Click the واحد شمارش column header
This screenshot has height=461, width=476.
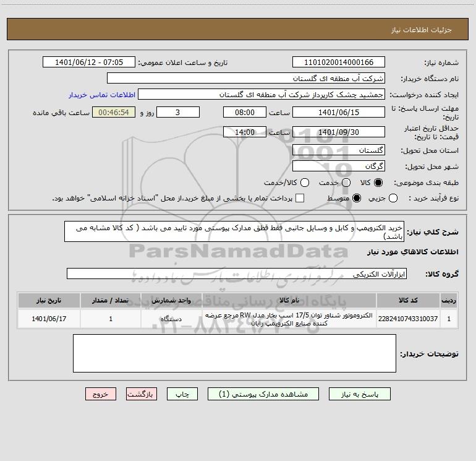click(x=171, y=301)
